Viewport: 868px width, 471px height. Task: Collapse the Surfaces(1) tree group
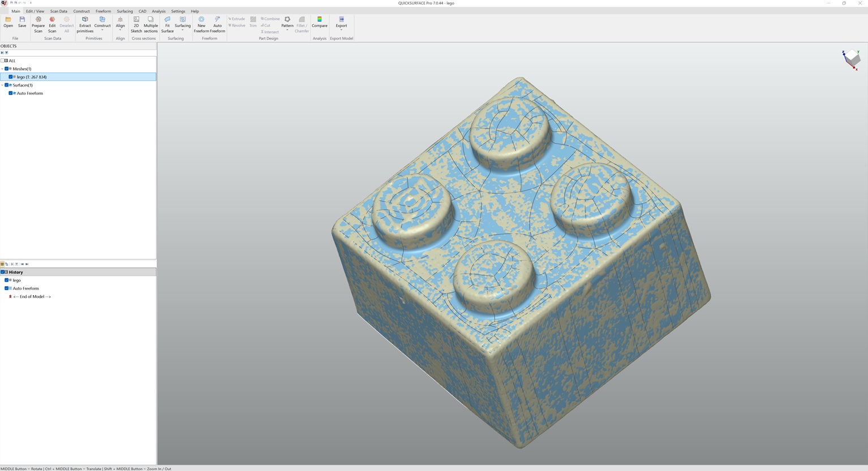pyautogui.click(x=2, y=85)
